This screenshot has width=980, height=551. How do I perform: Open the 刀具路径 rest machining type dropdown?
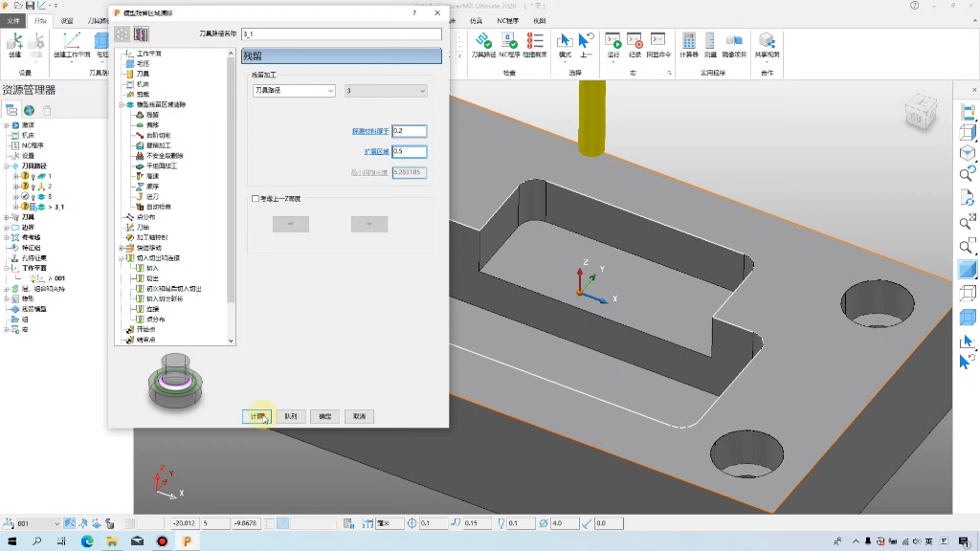pos(294,91)
